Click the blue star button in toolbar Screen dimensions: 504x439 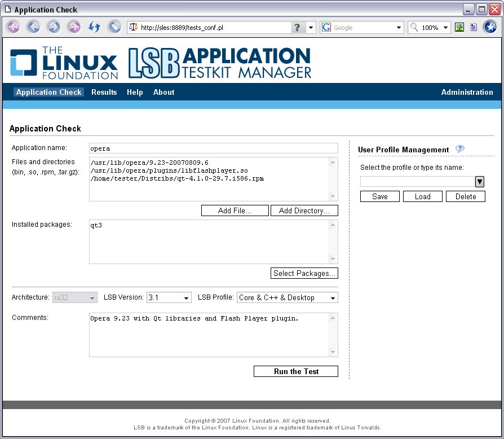point(490,27)
